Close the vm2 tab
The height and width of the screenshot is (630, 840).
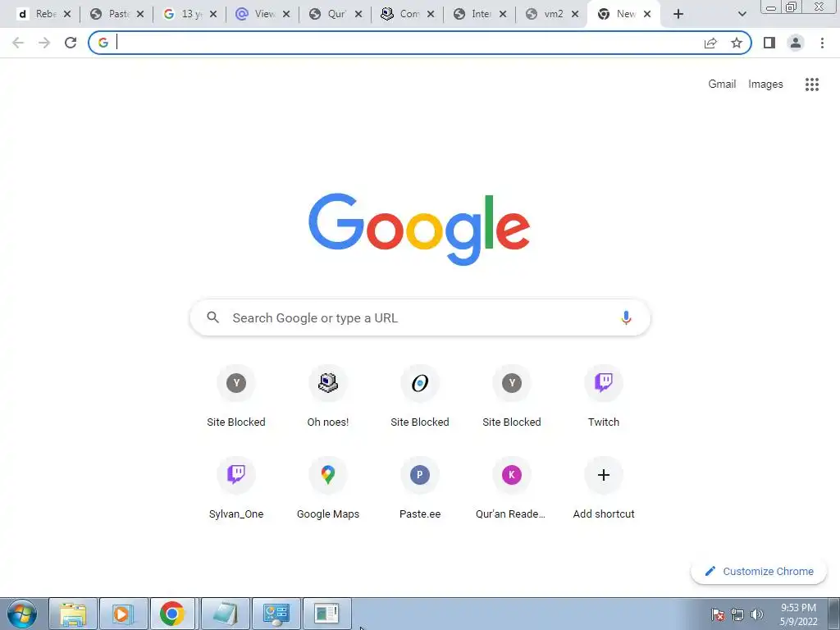[575, 14]
